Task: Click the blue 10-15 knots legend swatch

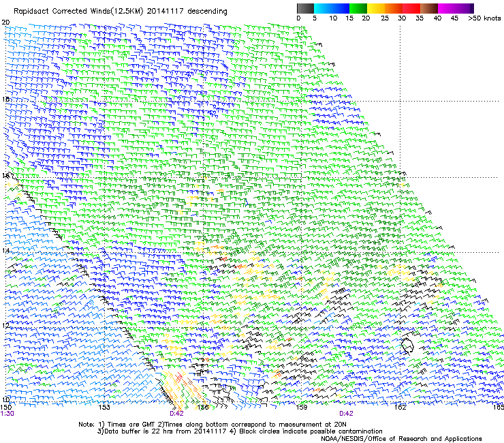Action: pyautogui.click(x=341, y=8)
